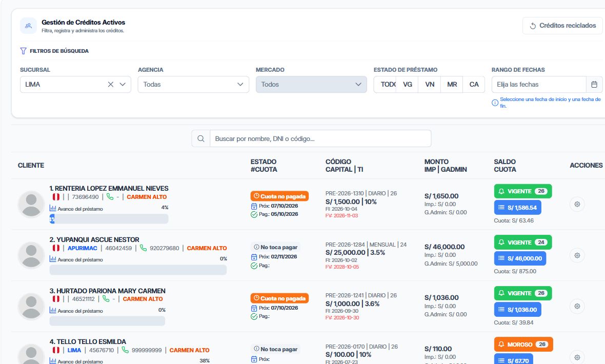Click Peru flag icon for Hurtado Pariona

pos(56,299)
